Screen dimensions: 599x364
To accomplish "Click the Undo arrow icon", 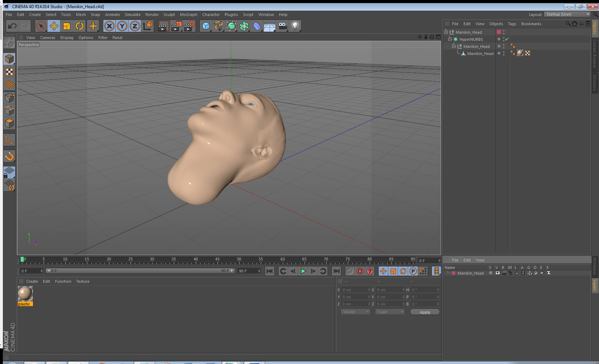I will pyautogui.click(x=12, y=26).
